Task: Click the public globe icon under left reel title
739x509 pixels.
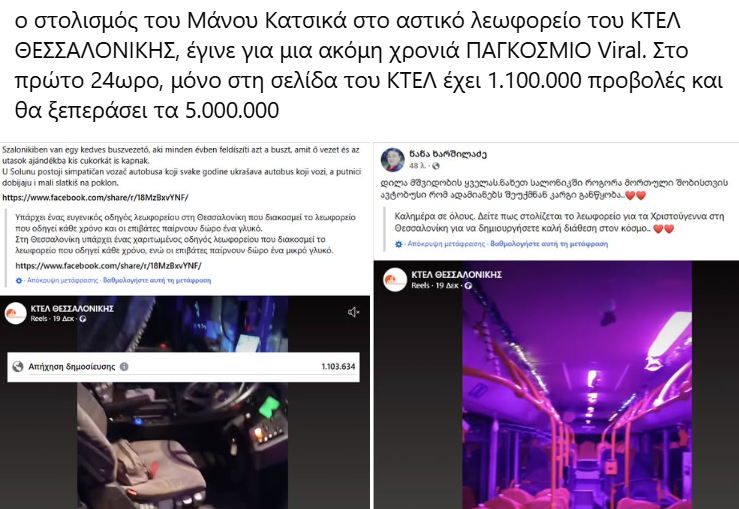Action: point(83,319)
